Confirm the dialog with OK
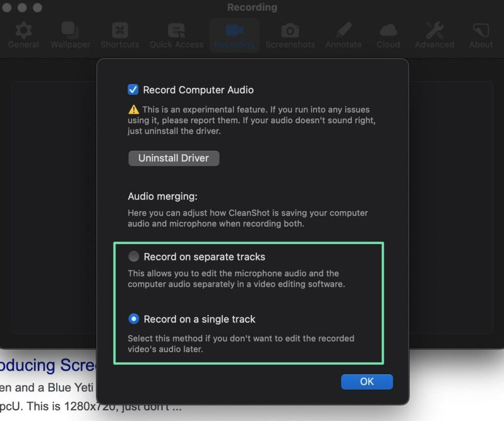Screen dimensions: 504x421 (x=367, y=382)
